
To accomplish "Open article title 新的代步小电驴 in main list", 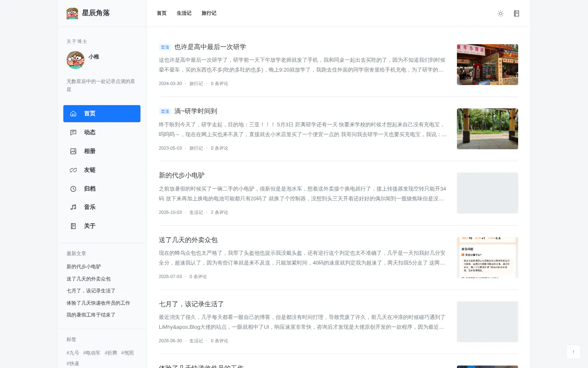I will 182,175.
